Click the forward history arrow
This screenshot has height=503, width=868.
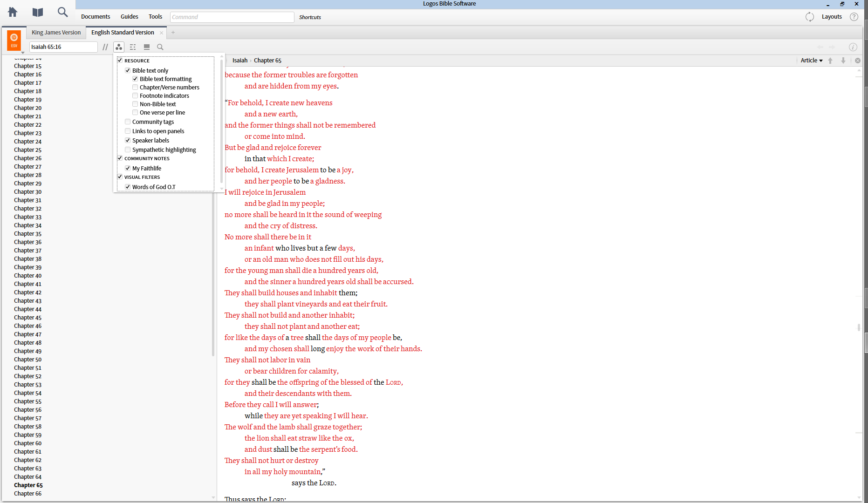click(x=832, y=47)
